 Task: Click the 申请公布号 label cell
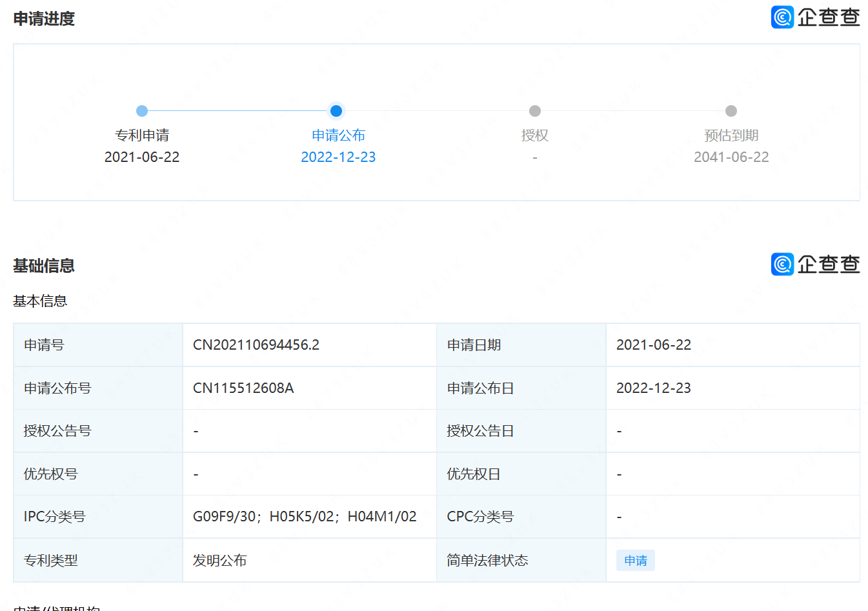point(98,388)
